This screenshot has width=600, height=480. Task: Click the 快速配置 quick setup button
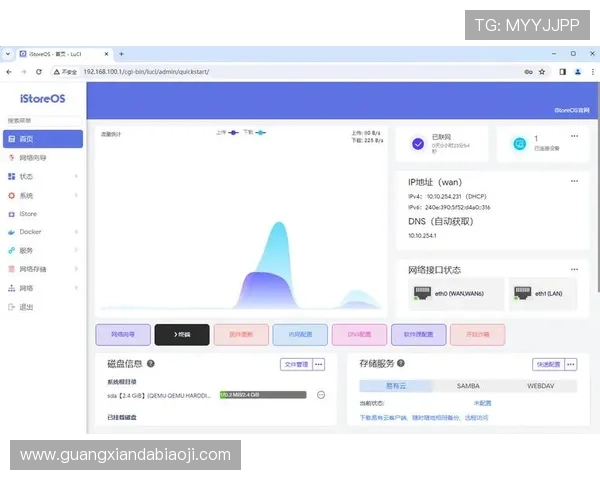click(x=548, y=364)
